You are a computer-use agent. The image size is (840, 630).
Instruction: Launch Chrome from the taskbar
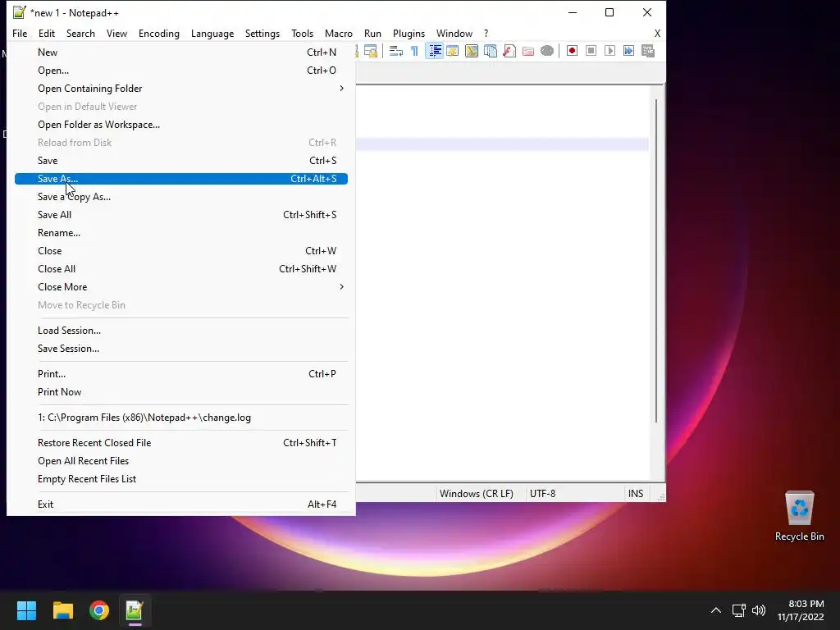pos(99,610)
